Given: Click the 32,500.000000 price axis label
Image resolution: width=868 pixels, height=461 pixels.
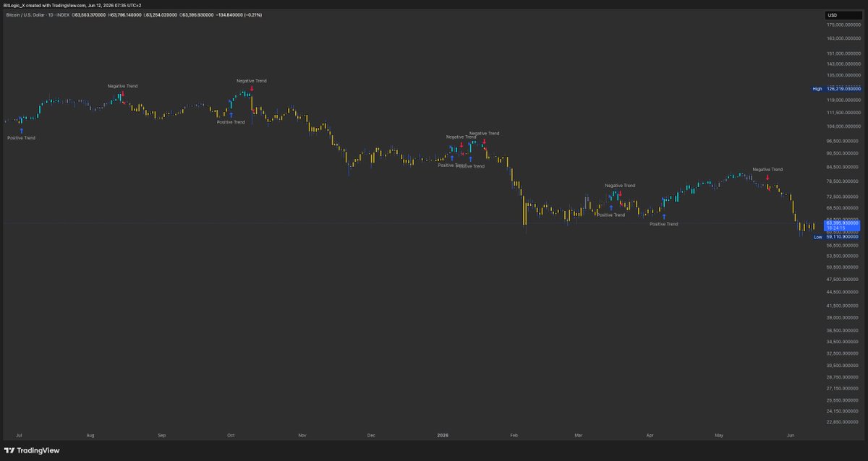Looking at the screenshot, I should (843, 353).
